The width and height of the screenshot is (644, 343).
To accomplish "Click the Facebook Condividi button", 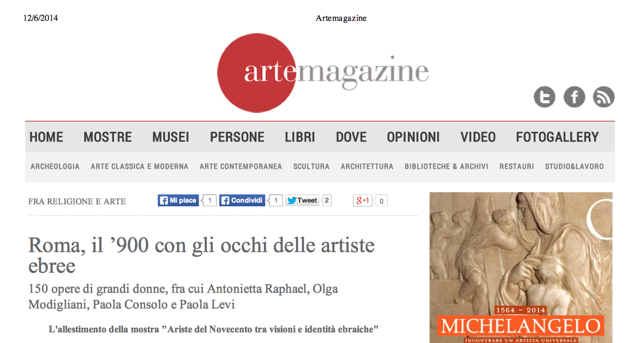I will [242, 200].
